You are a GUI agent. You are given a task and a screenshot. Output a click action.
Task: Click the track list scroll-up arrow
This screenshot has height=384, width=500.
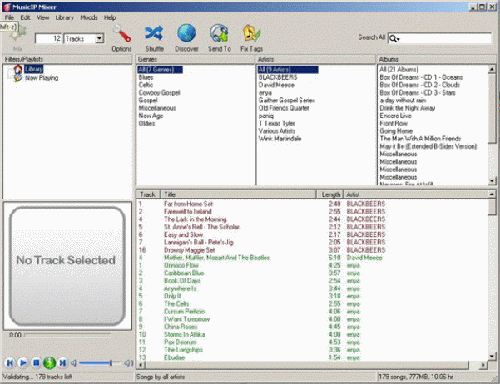point(492,194)
